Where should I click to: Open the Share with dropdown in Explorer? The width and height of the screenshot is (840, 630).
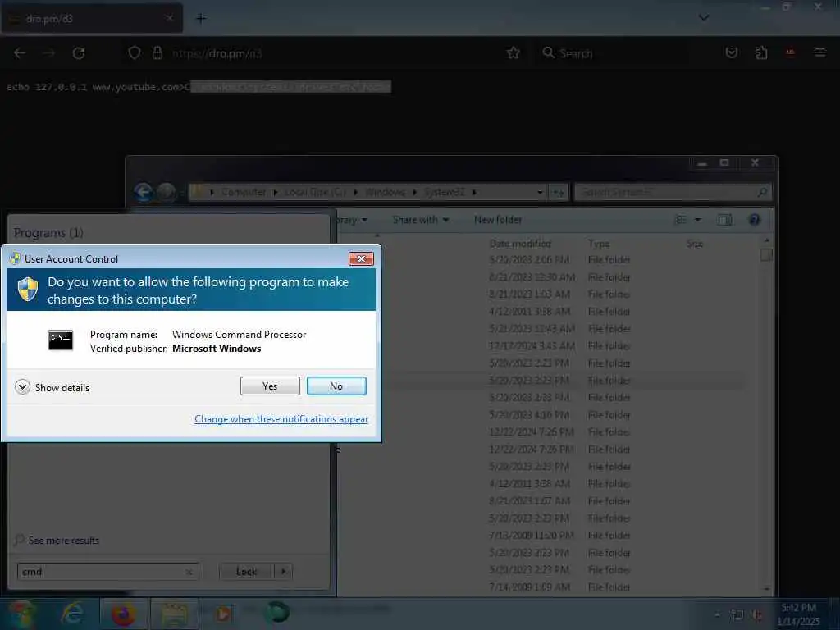[421, 220]
